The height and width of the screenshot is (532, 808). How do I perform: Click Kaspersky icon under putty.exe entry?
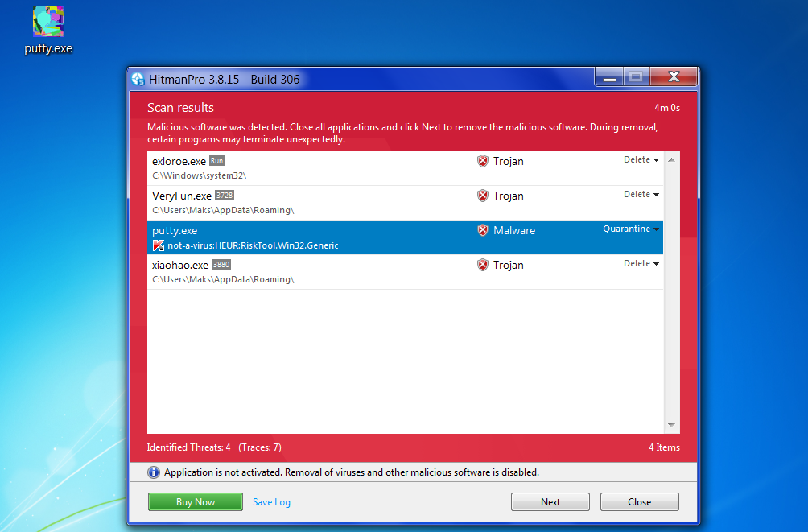click(159, 246)
